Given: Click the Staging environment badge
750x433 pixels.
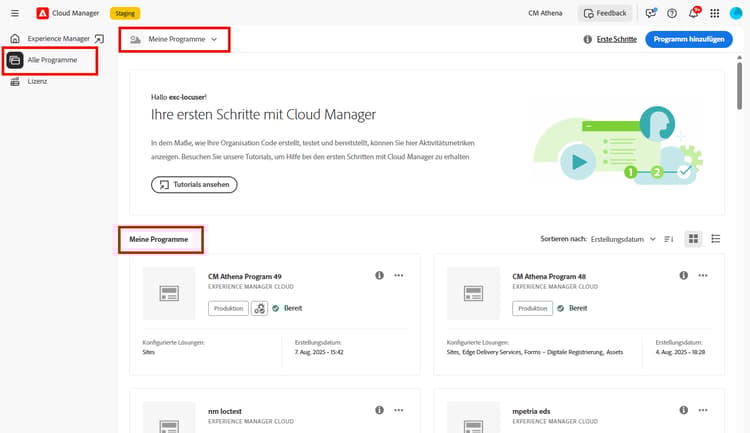Looking at the screenshot, I should click(x=125, y=13).
